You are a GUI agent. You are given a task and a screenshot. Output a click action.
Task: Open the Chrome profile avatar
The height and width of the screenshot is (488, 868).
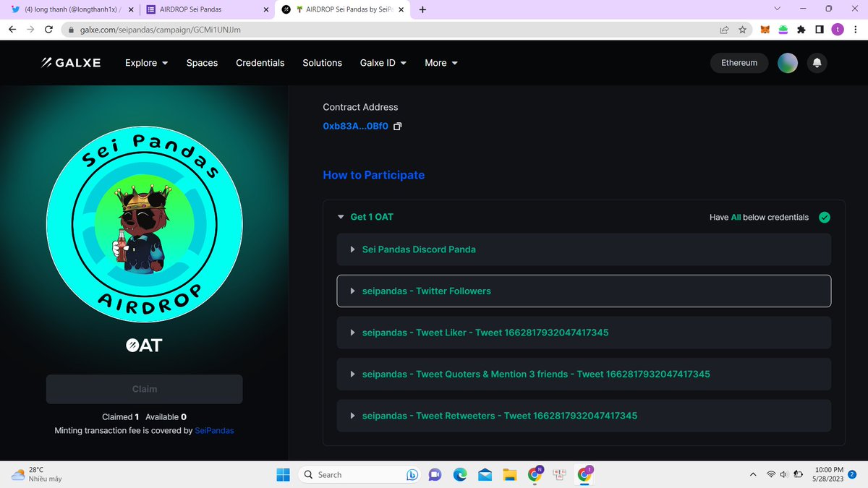[837, 30]
